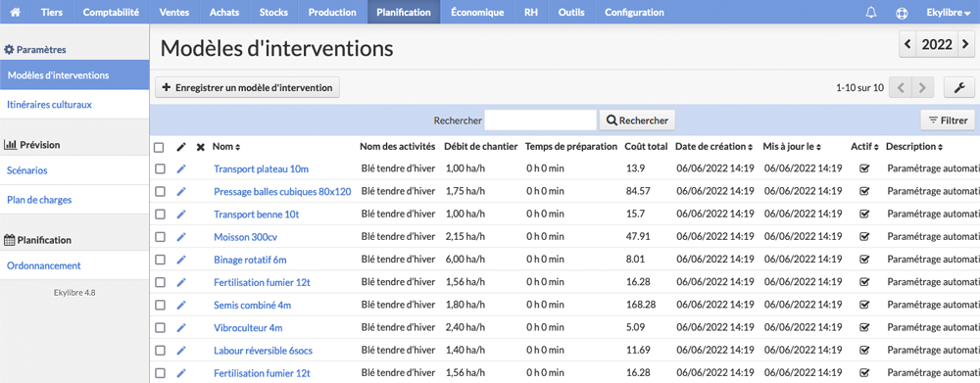Edit Vibroculteur 4m pencil icon
Image resolution: width=980 pixels, height=383 pixels.
181,327
